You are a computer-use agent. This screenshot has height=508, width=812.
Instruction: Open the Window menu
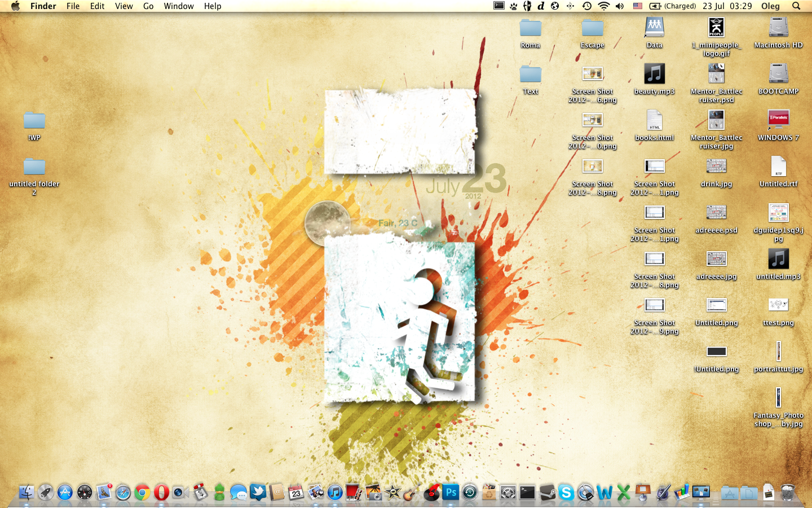[179, 6]
